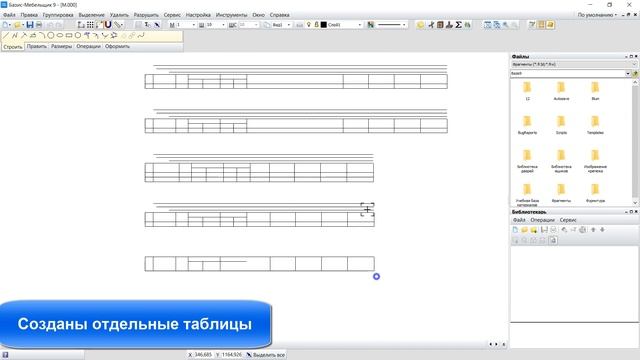Image resolution: width=640 pixels, height=360 pixels.
Task: Click the coordinate axes icon
Action: tap(81, 25)
